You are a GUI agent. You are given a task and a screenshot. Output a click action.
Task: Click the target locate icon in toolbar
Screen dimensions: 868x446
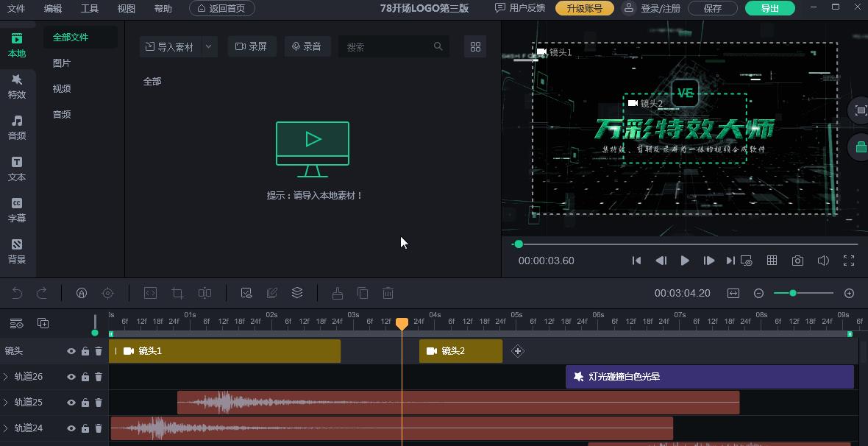(108, 293)
